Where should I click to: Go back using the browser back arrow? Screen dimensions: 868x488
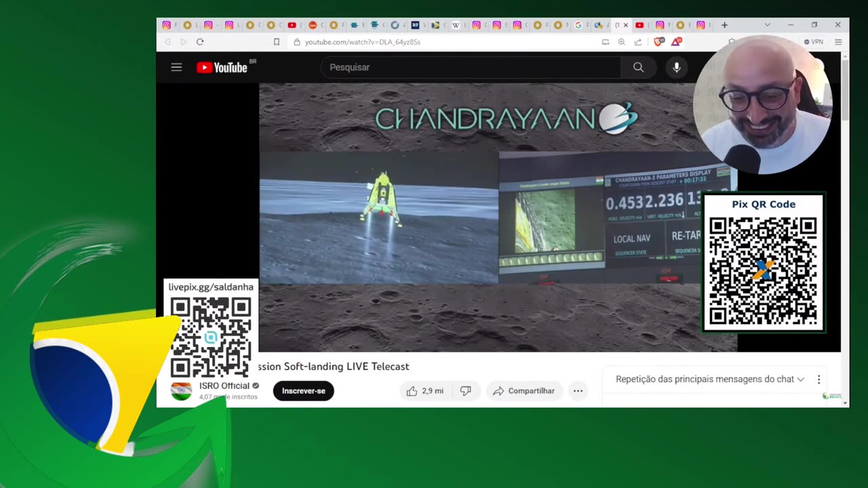167,42
